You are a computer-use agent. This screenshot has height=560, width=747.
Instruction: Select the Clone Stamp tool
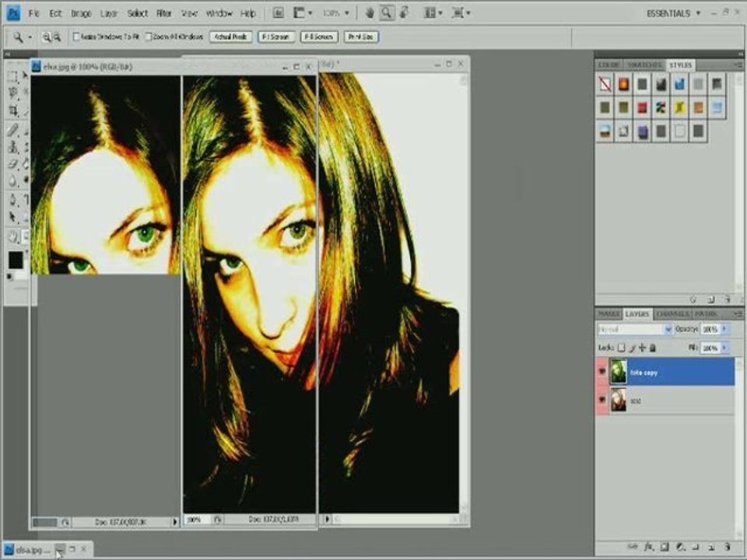(x=13, y=147)
